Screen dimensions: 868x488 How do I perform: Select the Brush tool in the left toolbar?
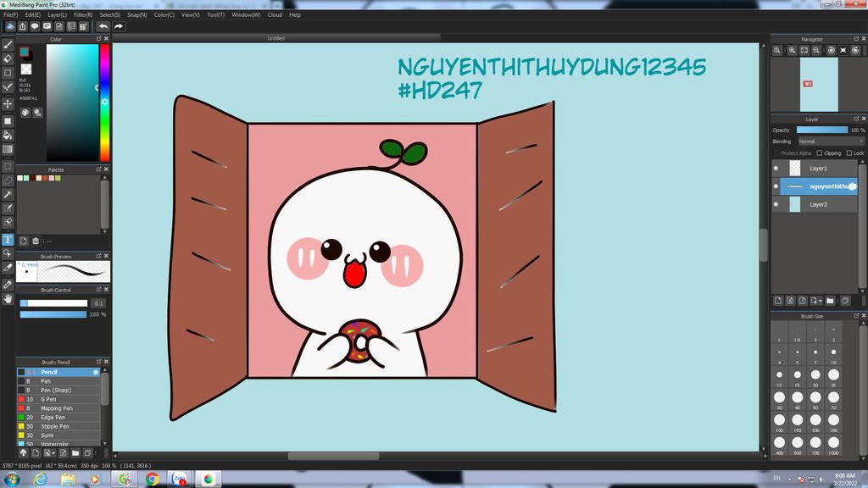tap(8, 44)
